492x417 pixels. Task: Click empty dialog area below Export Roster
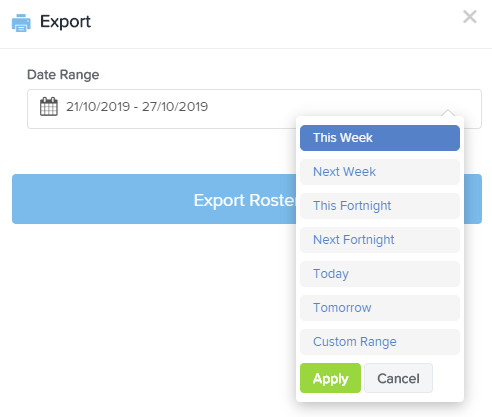pyautogui.click(x=147, y=317)
